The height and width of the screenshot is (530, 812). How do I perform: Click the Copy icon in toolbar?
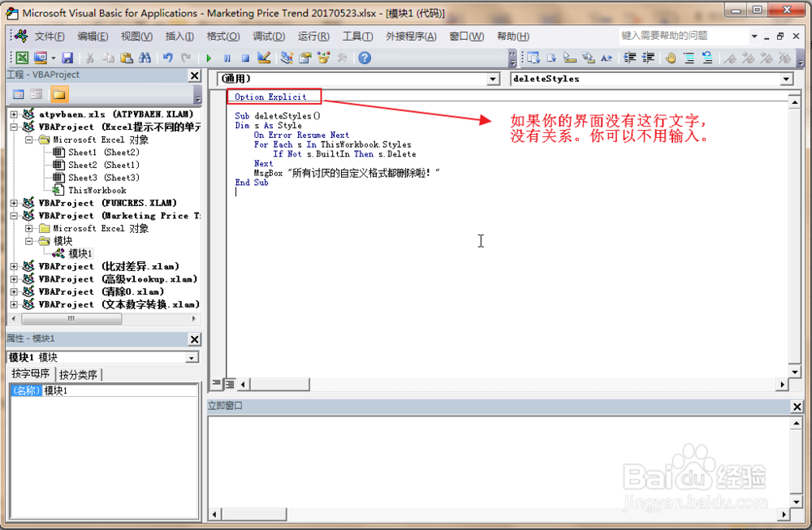(108, 58)
